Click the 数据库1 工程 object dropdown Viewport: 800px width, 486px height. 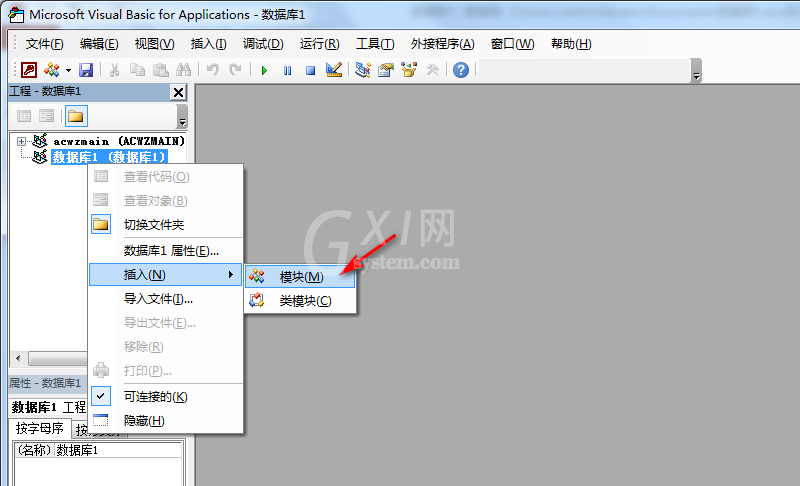[49, 407]
